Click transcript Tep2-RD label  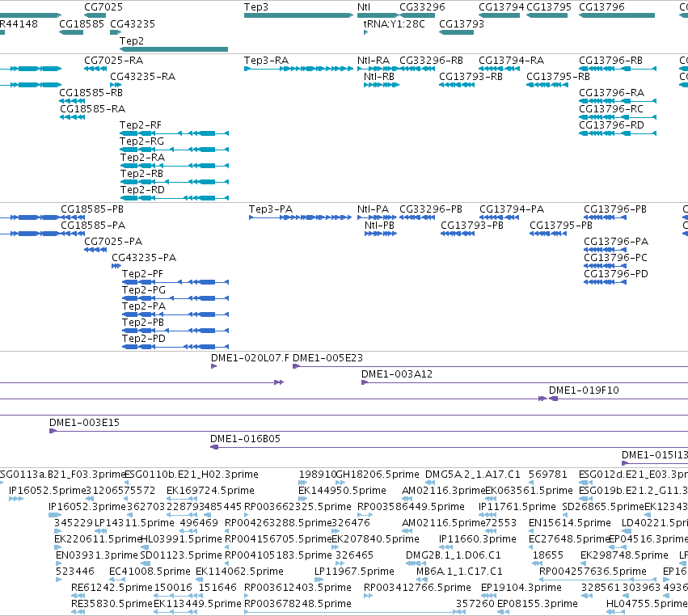142,190
